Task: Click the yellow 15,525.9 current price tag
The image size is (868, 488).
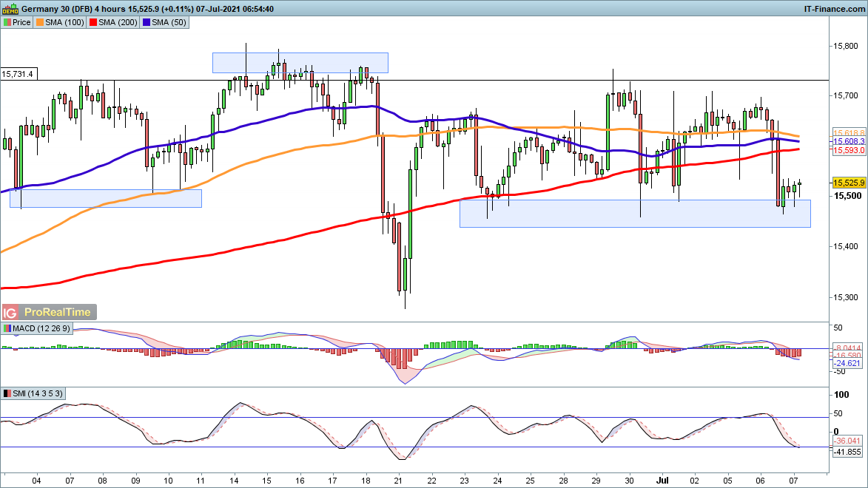Action: pos(848,183)
